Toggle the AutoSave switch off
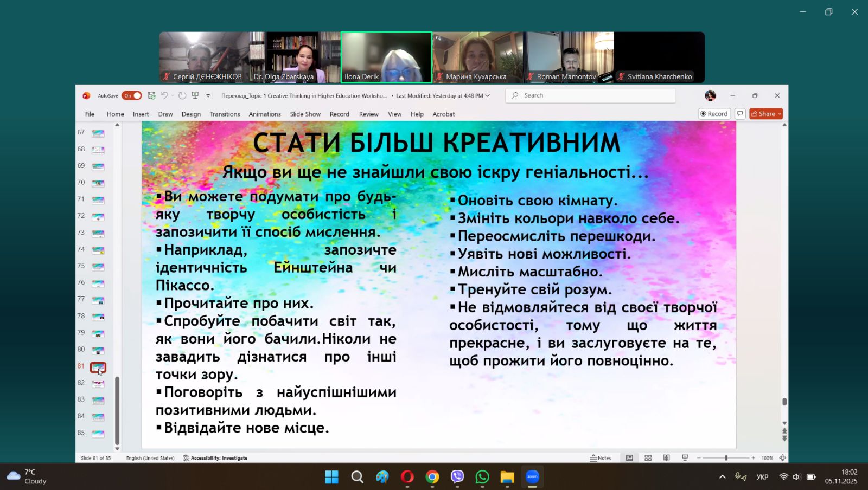 pyautogui.click(x=132, y=95)
